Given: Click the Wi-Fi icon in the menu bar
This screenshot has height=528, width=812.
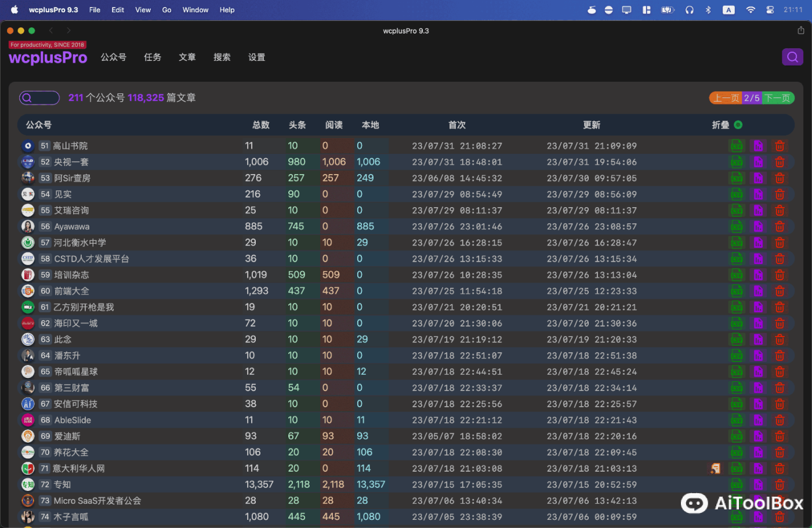Looking at the screenshot, I should pos(750,9).
